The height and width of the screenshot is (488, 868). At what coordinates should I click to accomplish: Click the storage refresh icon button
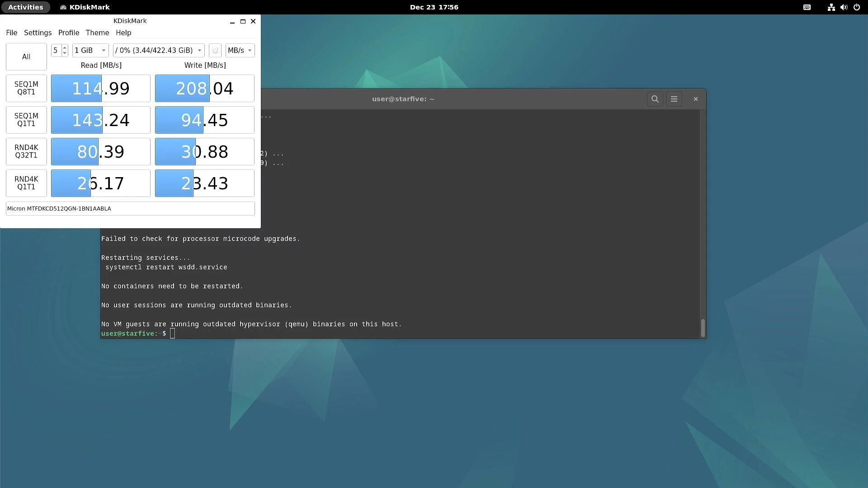(x=215, y=51)
